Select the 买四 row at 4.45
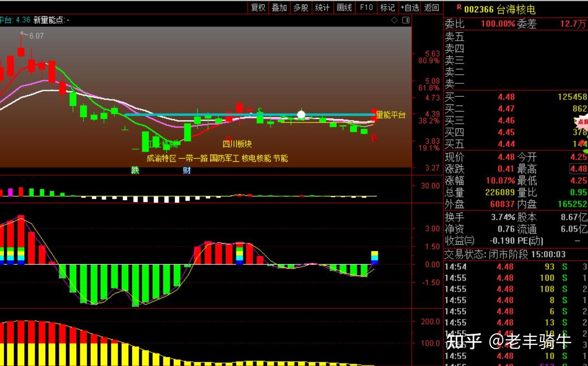 point(516,132)
